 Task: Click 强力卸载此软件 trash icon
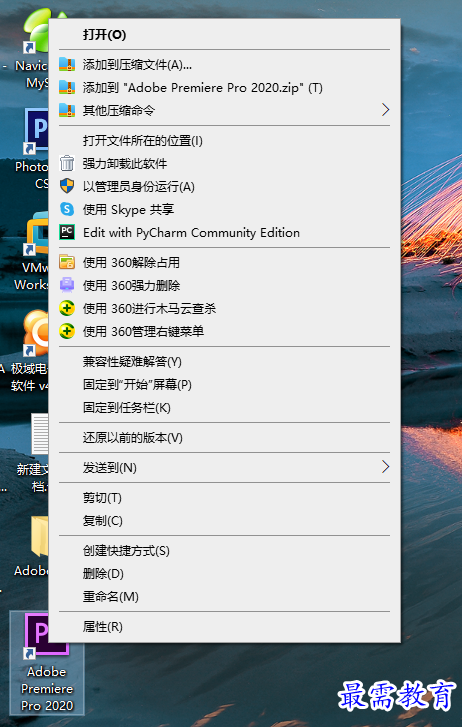pos(67,163)
